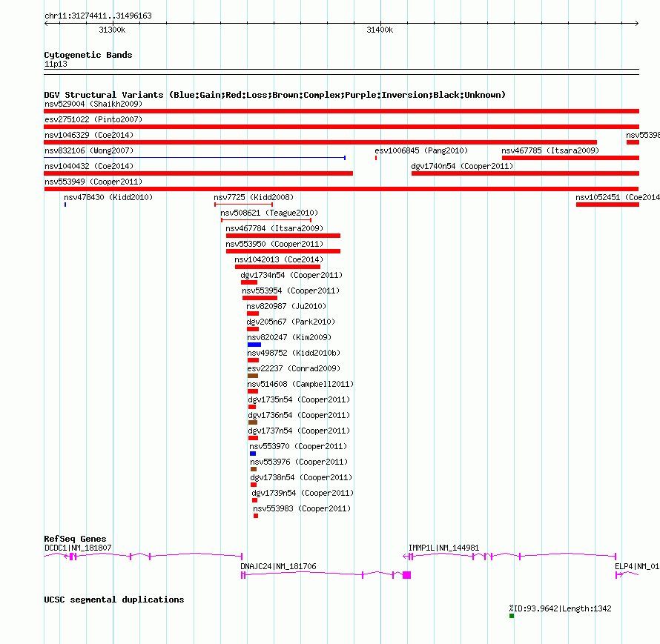This screenshot has height=644, width=660.
Task: Select nsv467784 (Itsara2009) variant label
Action: pos(274,228)
